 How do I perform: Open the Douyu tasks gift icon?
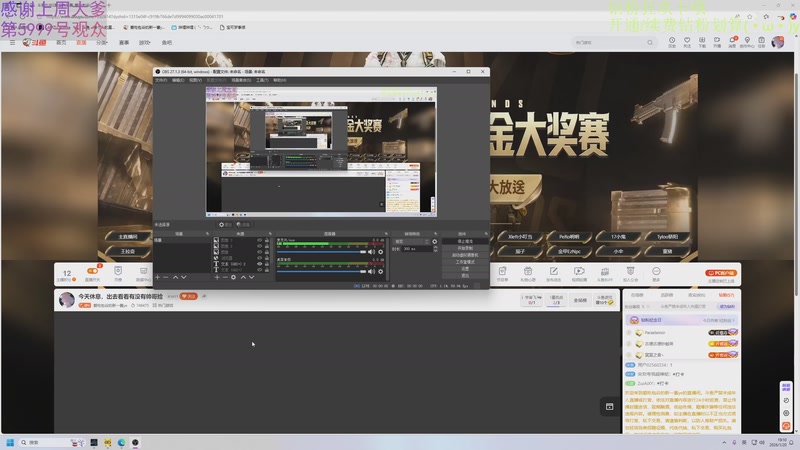pyautogui.click(x=761, y=40)
